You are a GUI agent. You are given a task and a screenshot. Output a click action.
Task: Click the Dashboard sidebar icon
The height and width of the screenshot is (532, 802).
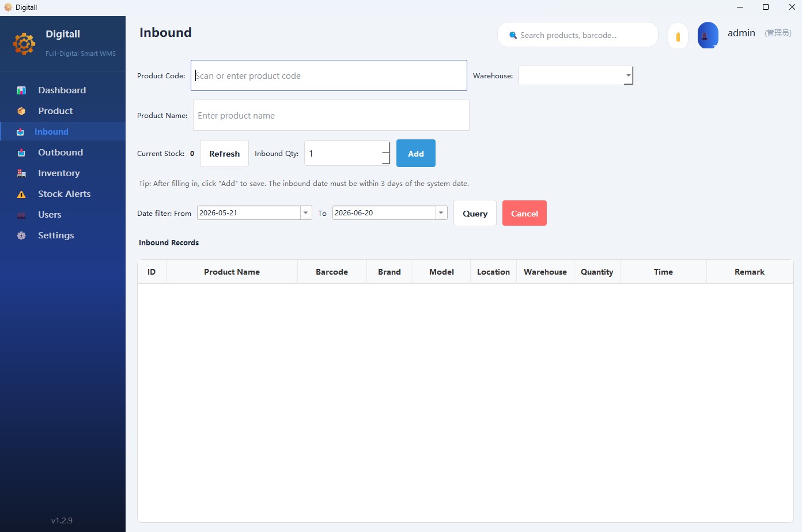coord(21,90)
